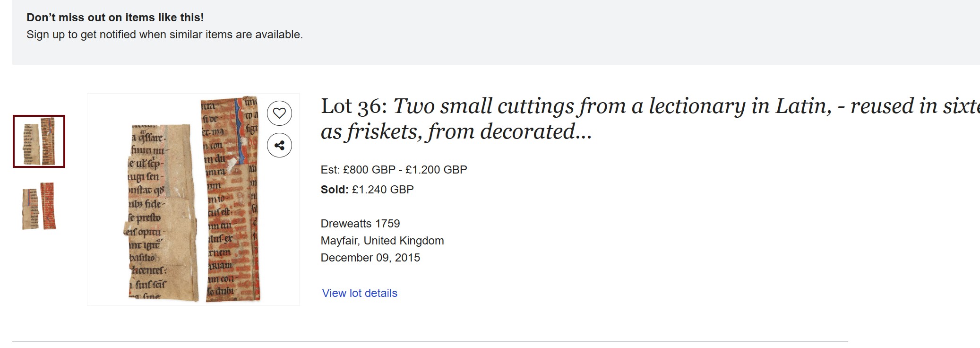The image size is (980, 348).
Task: Open View lot details link
Action: (360, 293)
